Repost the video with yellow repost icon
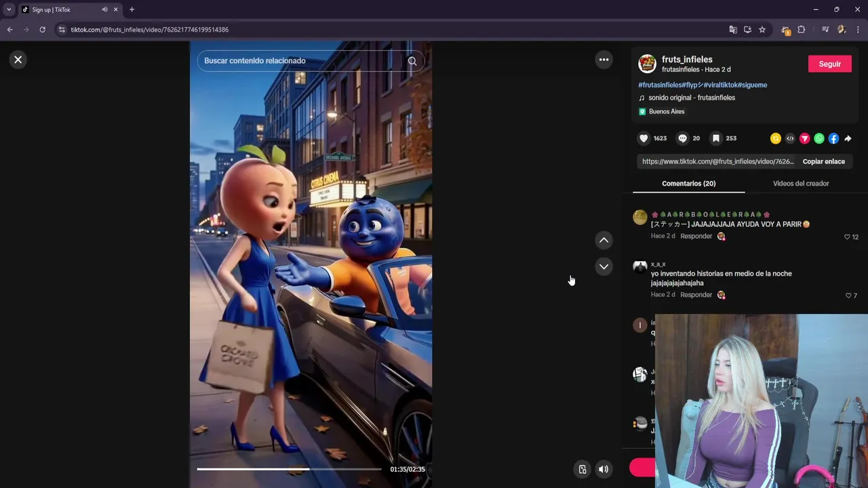Viewport: 868px width, 488px height. 776,138
